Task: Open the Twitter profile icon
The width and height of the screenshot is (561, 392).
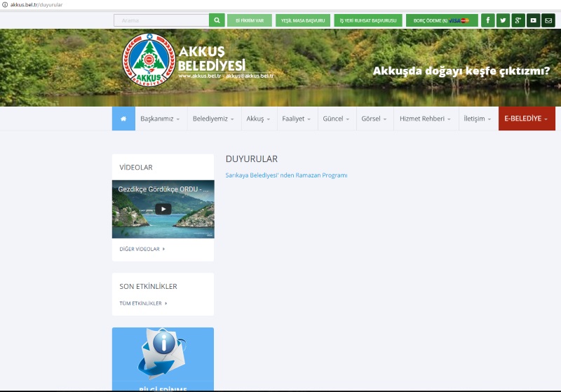Action: 503,20
